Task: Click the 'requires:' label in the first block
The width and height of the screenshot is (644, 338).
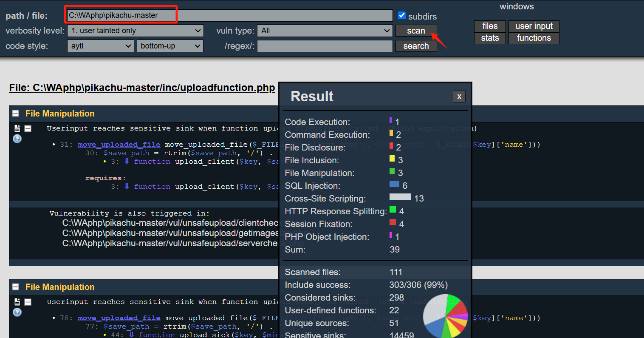Action: pyautogui.click(x=105, y=178)
